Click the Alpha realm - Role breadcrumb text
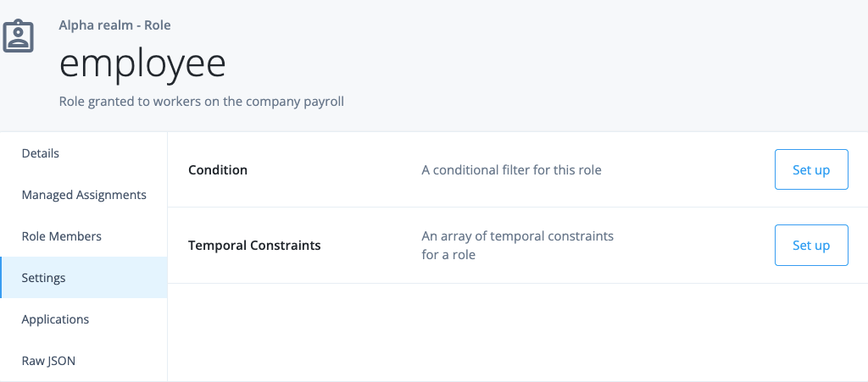868x382 pixels. pyautogui.click(x=114, y=25)
